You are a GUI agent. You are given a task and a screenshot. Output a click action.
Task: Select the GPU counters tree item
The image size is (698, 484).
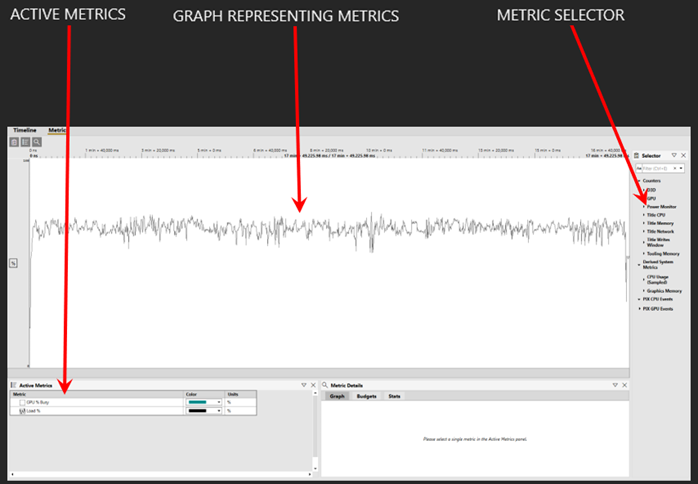[651, 199]
